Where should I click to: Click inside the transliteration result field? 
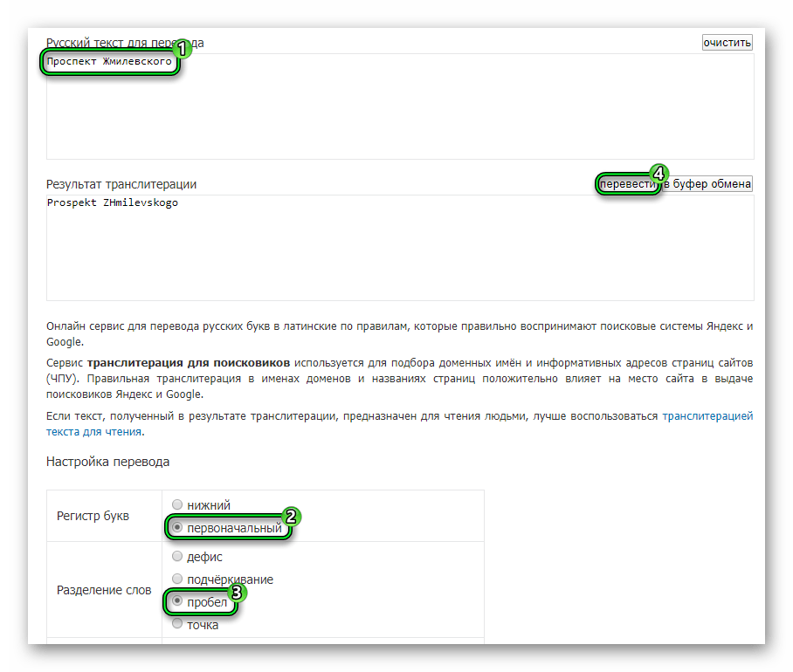pyautogui.click(x=399, y=253)
